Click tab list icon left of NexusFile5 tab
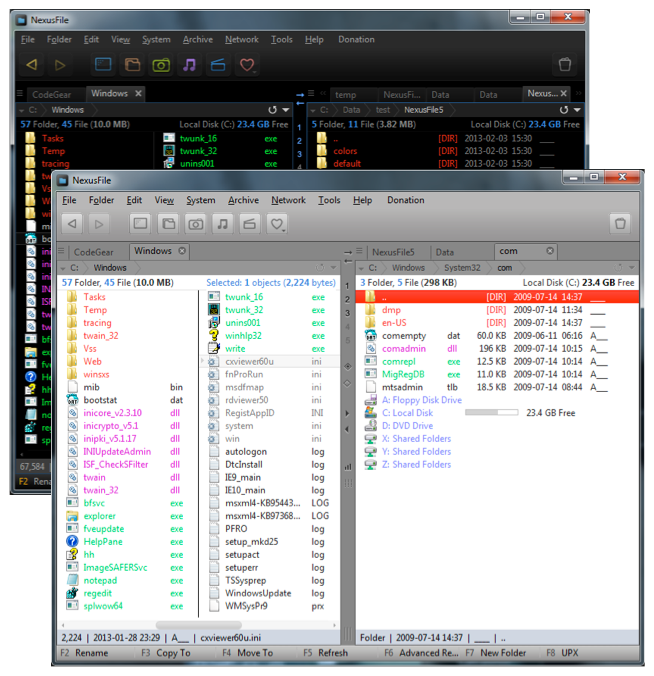Viewport: 654px width, 676px height. tap(360, 251)
